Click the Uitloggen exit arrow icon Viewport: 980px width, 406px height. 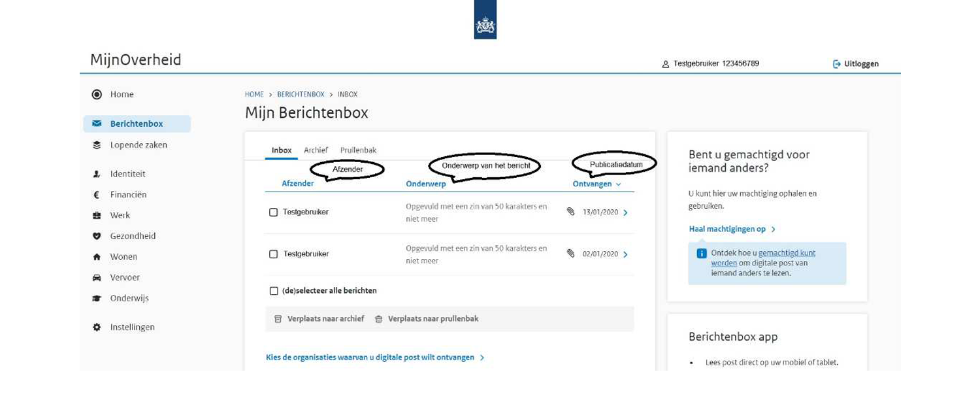836,64
